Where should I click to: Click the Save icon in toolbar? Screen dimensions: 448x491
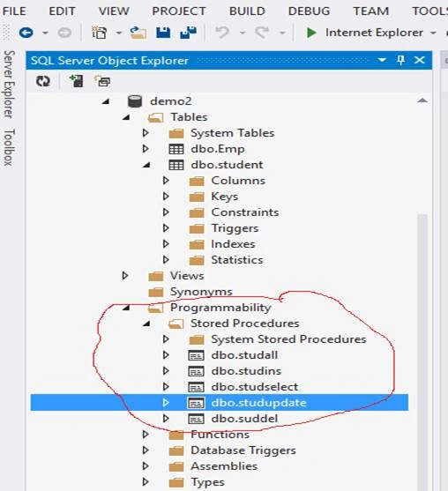point(163,33)
